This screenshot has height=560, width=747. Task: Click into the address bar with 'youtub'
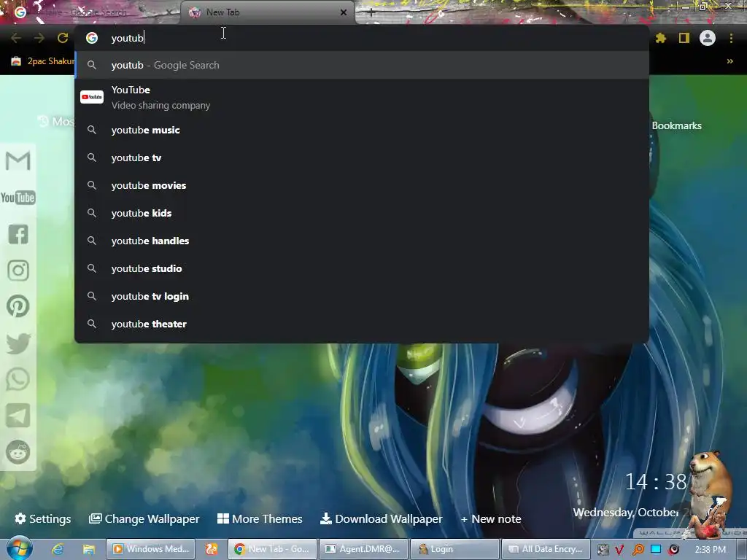[x=362, y=38]
